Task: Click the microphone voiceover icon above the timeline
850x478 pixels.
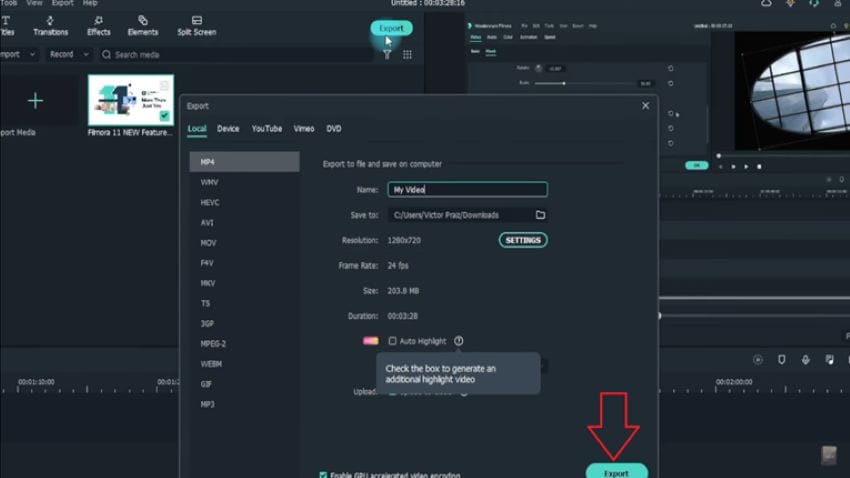Action: coord(806,360)
